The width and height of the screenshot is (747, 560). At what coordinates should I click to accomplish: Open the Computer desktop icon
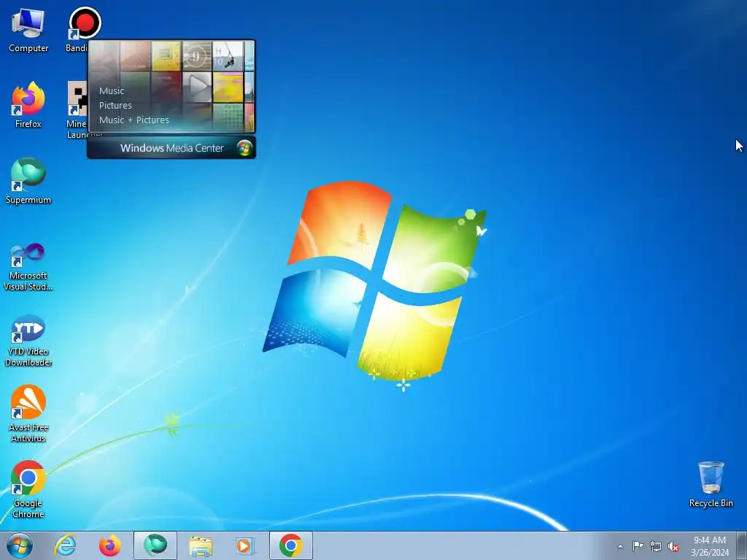(28, 30)
